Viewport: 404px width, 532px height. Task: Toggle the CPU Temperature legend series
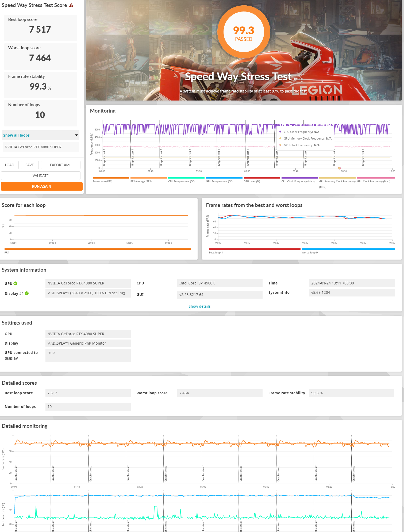pyautogui.click(x=186, y=180)
